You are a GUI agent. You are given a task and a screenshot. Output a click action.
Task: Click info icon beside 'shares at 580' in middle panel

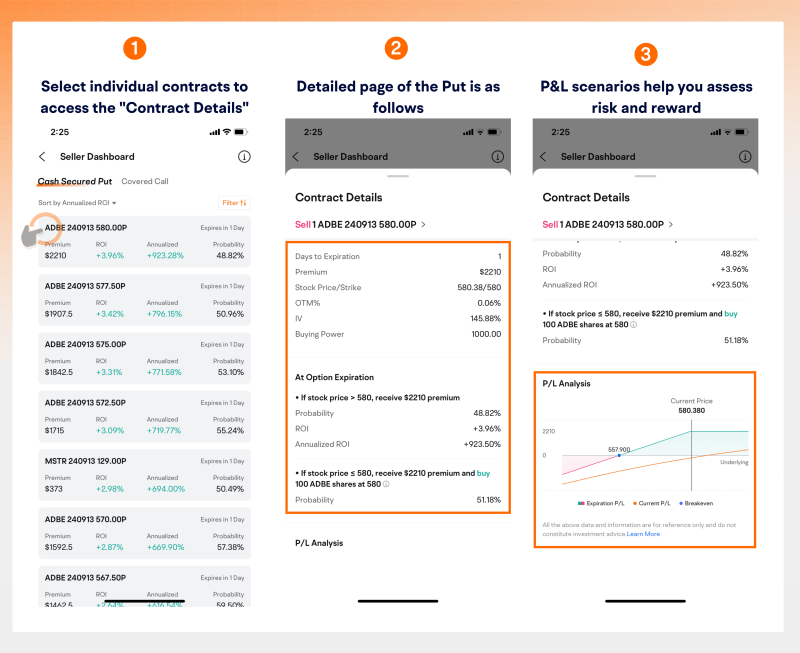pos(386,484)
